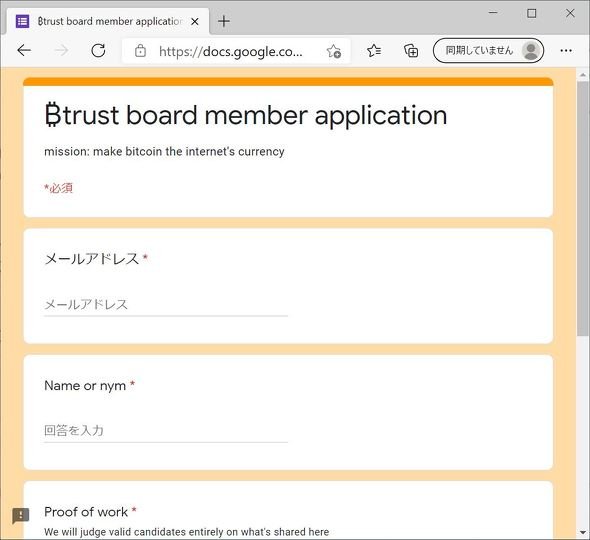
Task: Select the Btrust board member application tab
Action: pos(108,21)
